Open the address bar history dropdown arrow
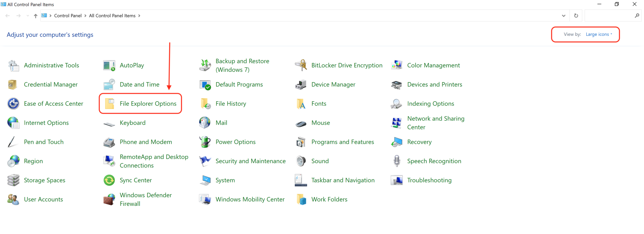Viewport: 644px width, 234px height. coord(563,16)
